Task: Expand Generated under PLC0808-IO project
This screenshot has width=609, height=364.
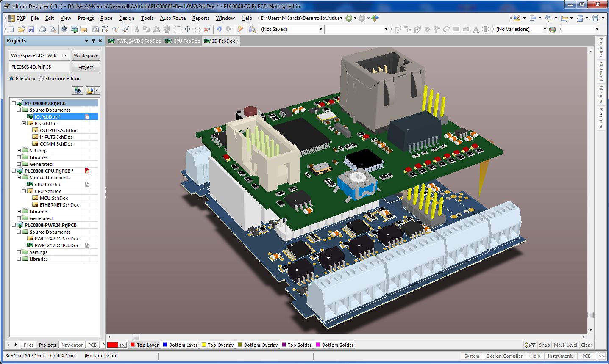Action: 19,164
